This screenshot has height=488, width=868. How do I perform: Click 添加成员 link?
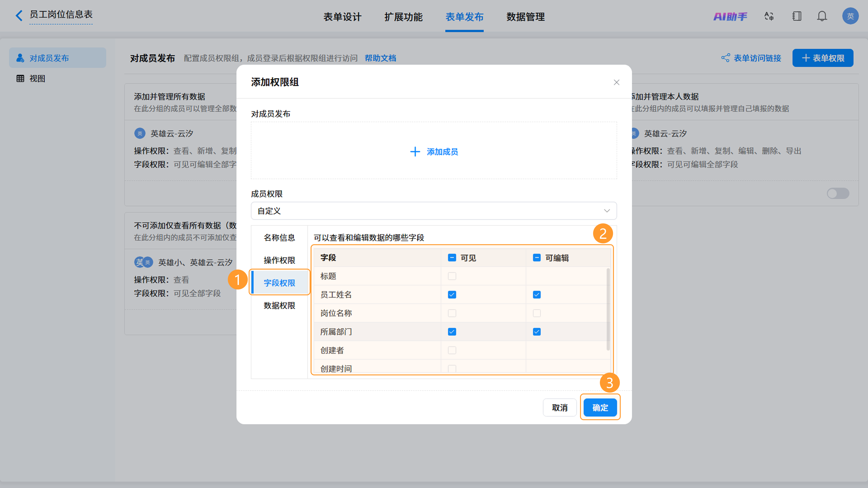point(442,152)
